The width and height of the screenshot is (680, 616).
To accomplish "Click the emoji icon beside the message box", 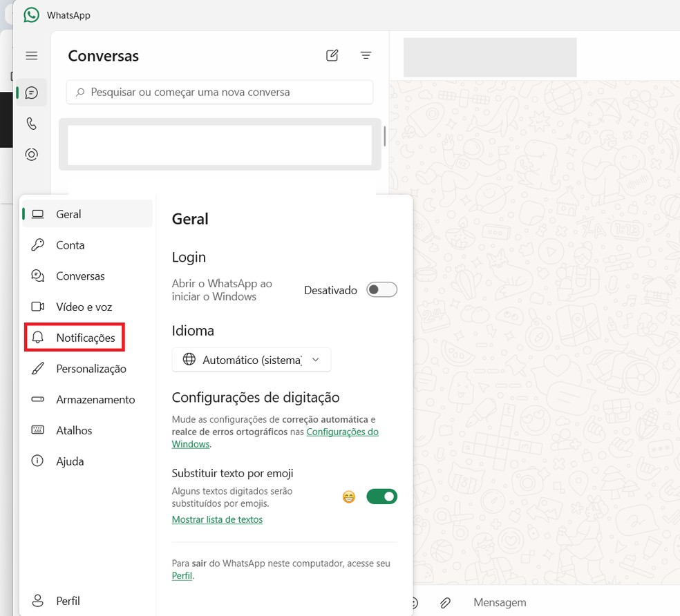I will 414,602.
